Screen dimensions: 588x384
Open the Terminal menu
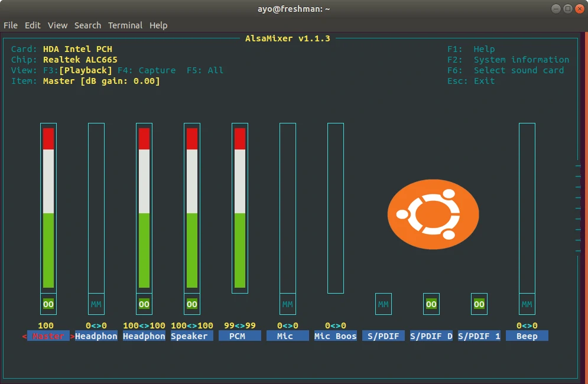pos(125,25)
